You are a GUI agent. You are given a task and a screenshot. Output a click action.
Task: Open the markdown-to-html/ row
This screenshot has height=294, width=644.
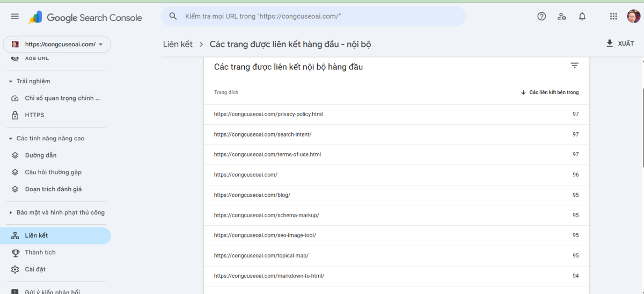pos(396,276)
